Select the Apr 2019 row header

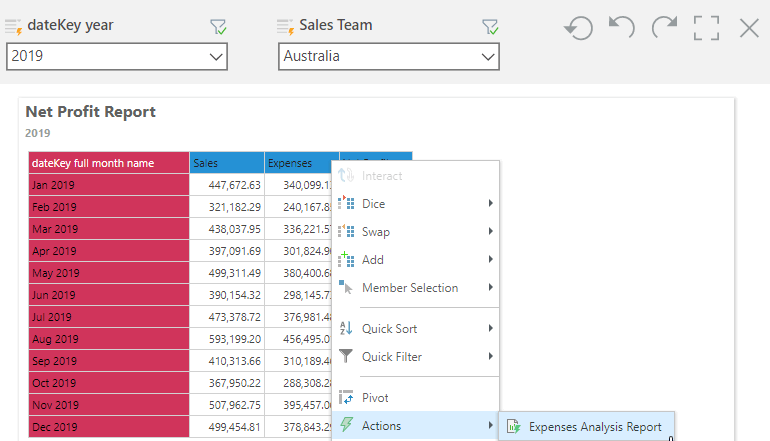[x=109, y=251]
